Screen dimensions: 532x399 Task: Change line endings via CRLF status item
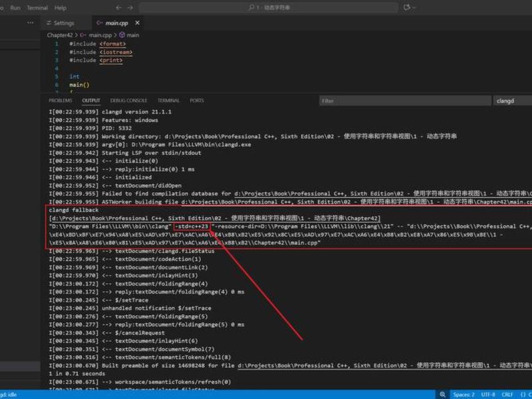coord(507,394)
